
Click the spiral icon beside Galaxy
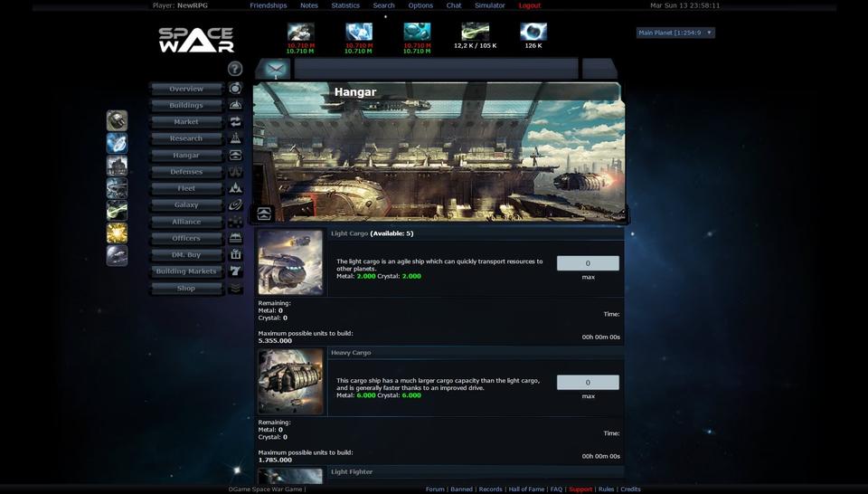pyautogui.click(x=235, y=204)
